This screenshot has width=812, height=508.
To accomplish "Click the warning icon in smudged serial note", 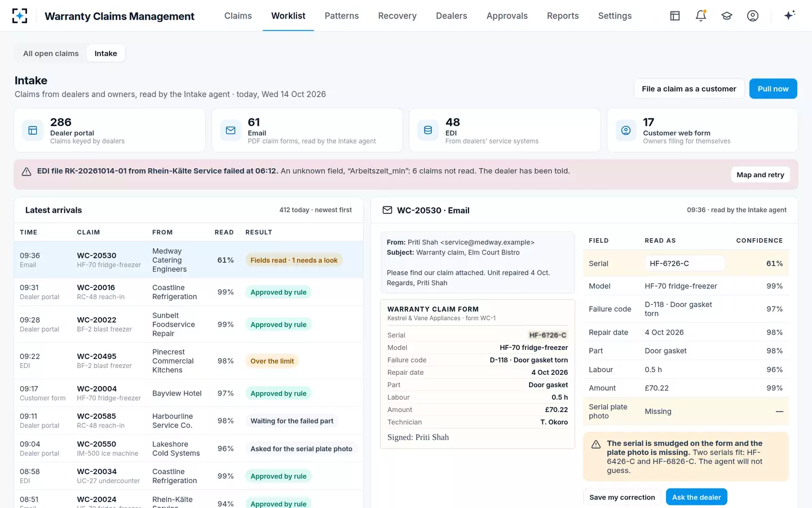I will click(596, 444).
